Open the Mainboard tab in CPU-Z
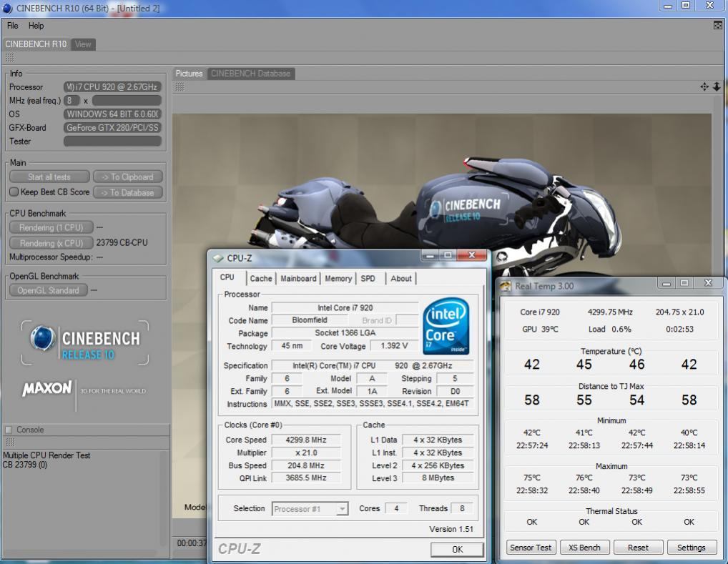 coord(298,279)
